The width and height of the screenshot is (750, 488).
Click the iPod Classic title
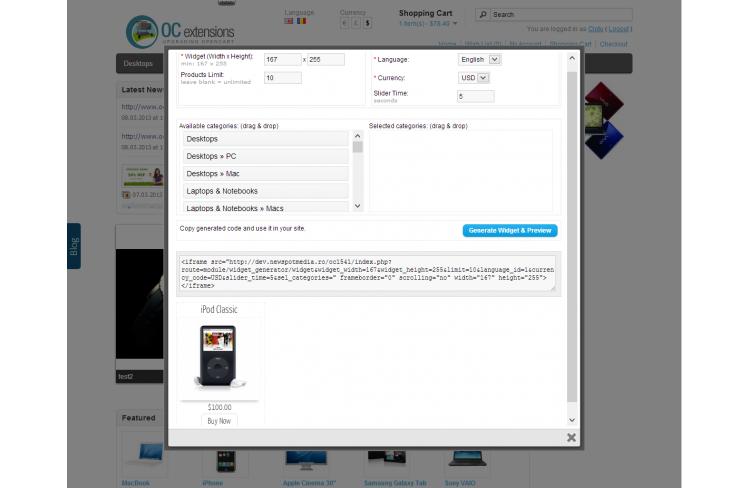point(219,310)
